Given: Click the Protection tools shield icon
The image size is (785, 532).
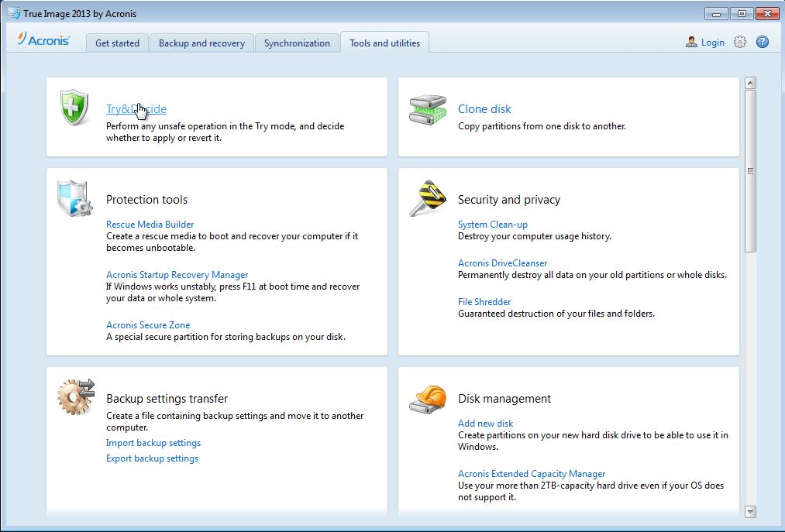Looking at the screenshot, I should tap(74, 199).
